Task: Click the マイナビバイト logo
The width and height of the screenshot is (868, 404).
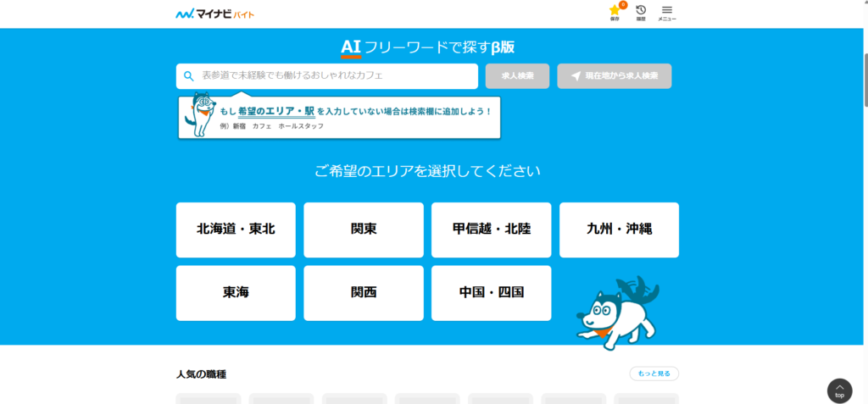Action: (x=214, y=14)
